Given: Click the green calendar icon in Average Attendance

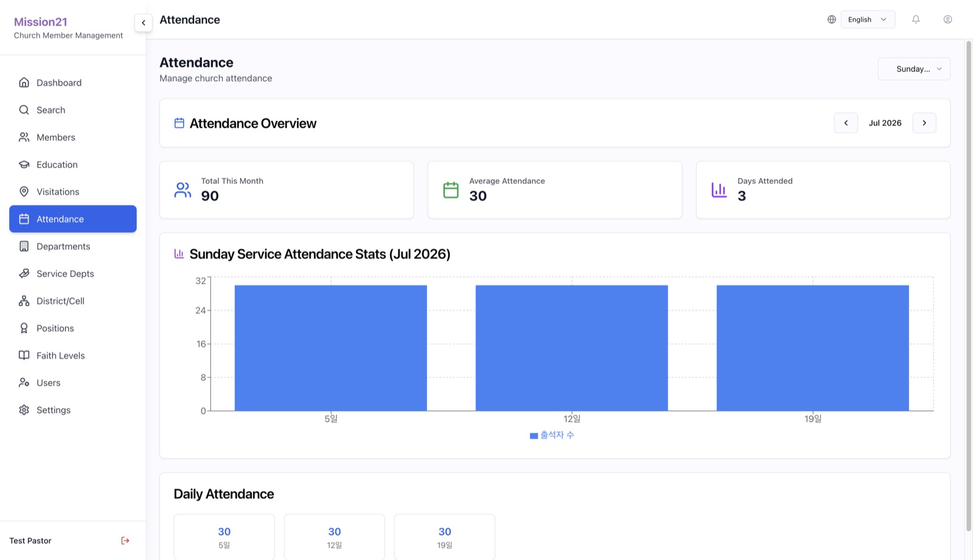Looking at the screenshot, I should click(451, 190).
